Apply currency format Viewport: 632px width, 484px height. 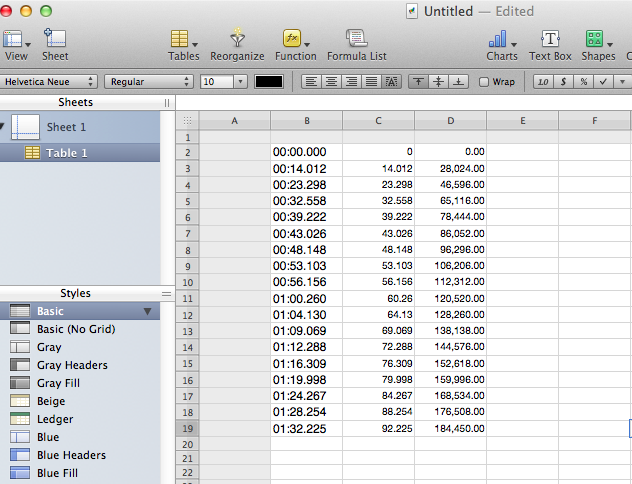563,82
